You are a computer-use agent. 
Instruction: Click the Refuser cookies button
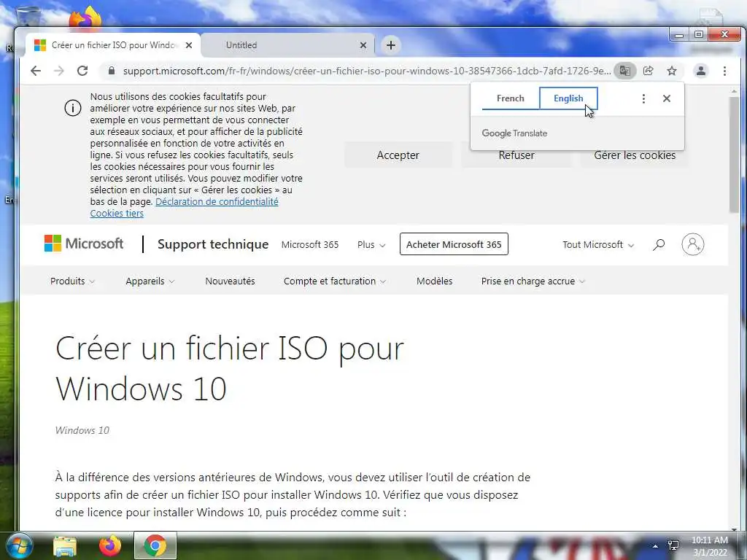[x=516, y=156]
